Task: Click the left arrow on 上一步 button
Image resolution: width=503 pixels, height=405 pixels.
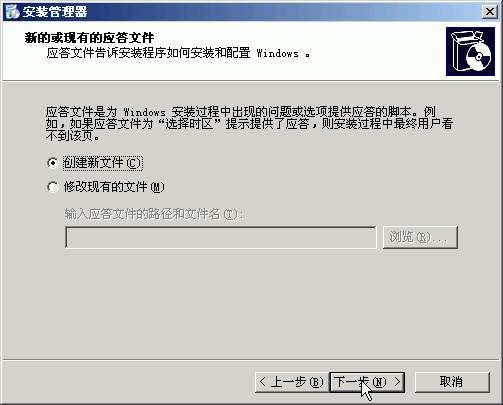Action: click(263, 382)
